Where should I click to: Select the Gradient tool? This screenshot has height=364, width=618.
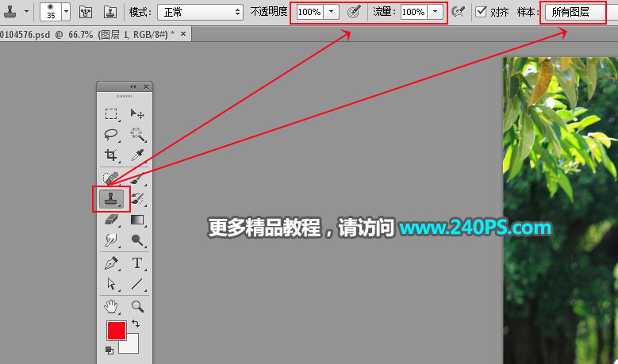tap(137, 220)
